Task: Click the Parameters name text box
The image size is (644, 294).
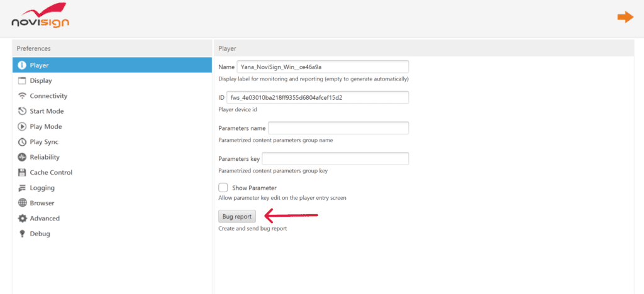Action: [x=338, y=128]
